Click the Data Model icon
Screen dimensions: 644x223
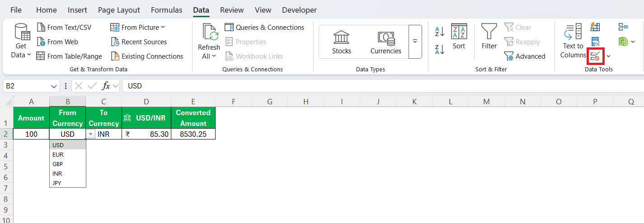pos(623,42)
